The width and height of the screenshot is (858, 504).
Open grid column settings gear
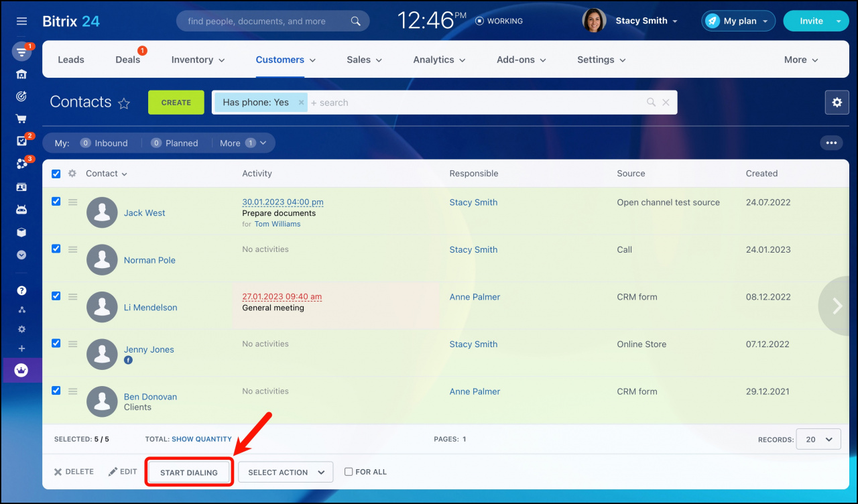(x=72, y=174)
